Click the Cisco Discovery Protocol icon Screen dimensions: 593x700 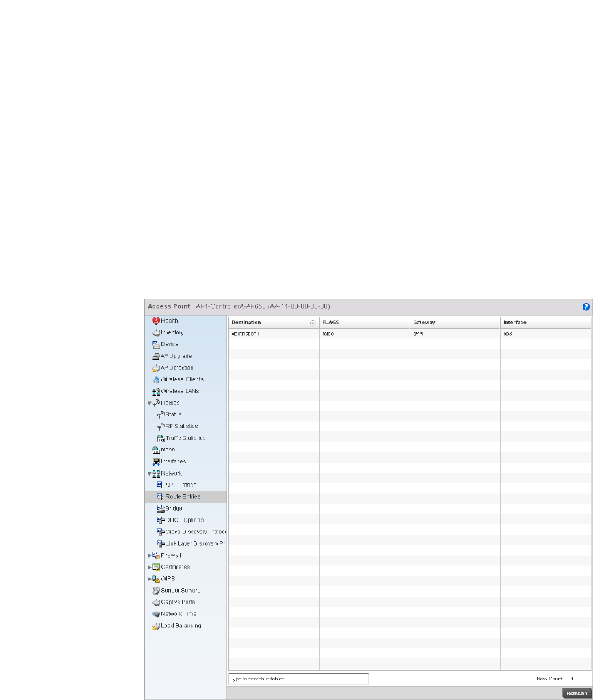pyautogui.click(x=161, y=532)
